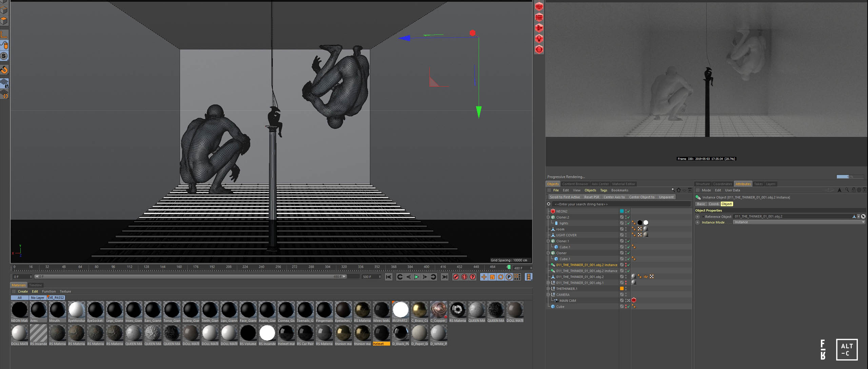Expand the THETHINKER.1 node
The image size is (868, 369).
click(x=548, y=289)
